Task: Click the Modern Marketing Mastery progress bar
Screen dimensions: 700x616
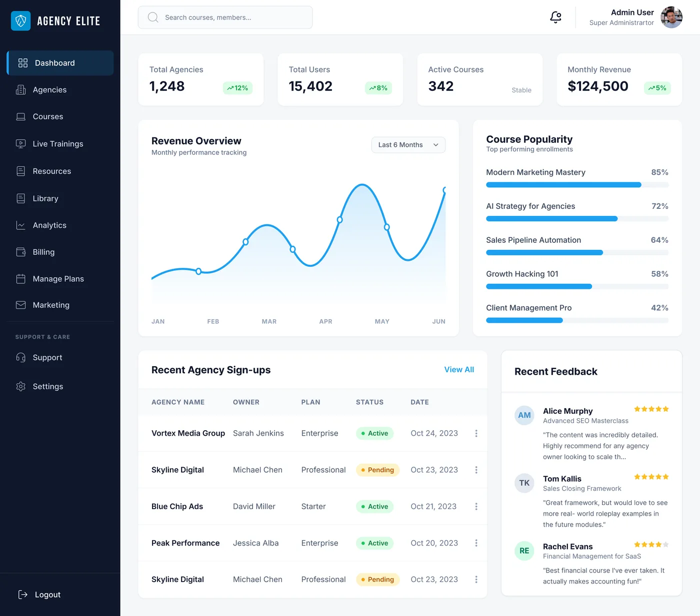Action: 577,184
